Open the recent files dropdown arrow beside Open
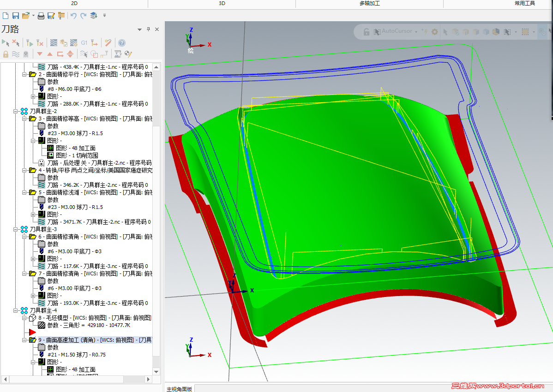This screenshot has width=553, height=392. (34, 16)
